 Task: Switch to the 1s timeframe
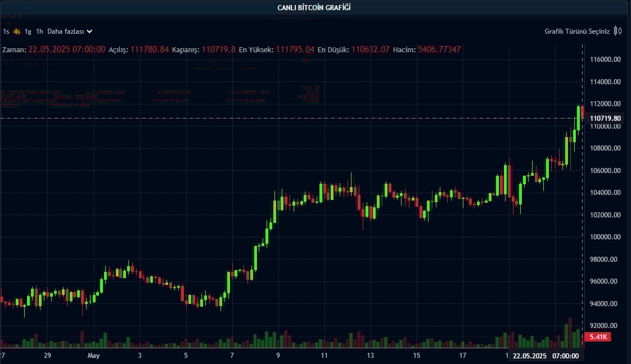(x=6, y=31)
